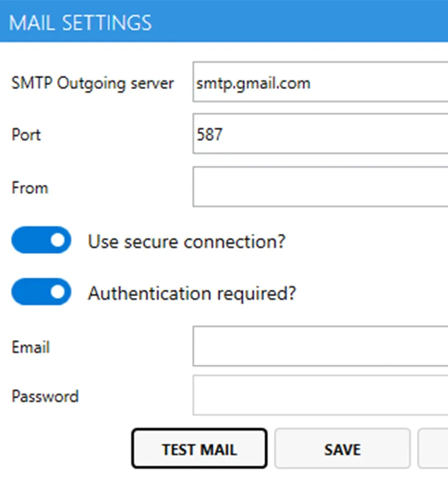Turn off the Authentication required switch

pos(41,292)
